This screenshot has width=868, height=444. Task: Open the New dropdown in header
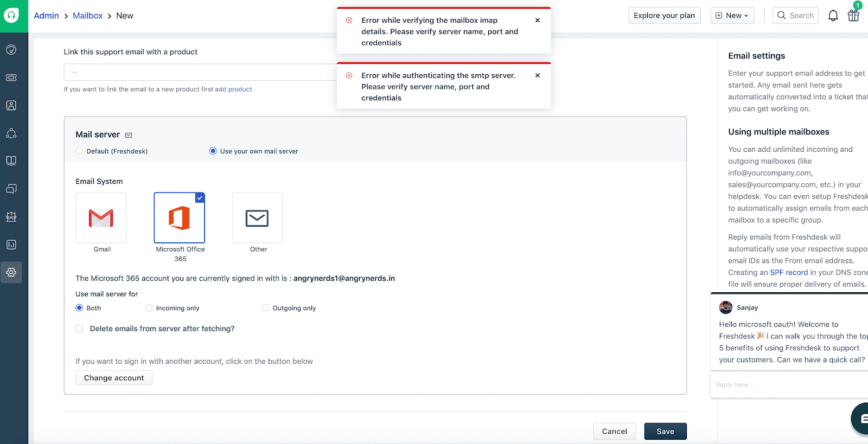732,15
